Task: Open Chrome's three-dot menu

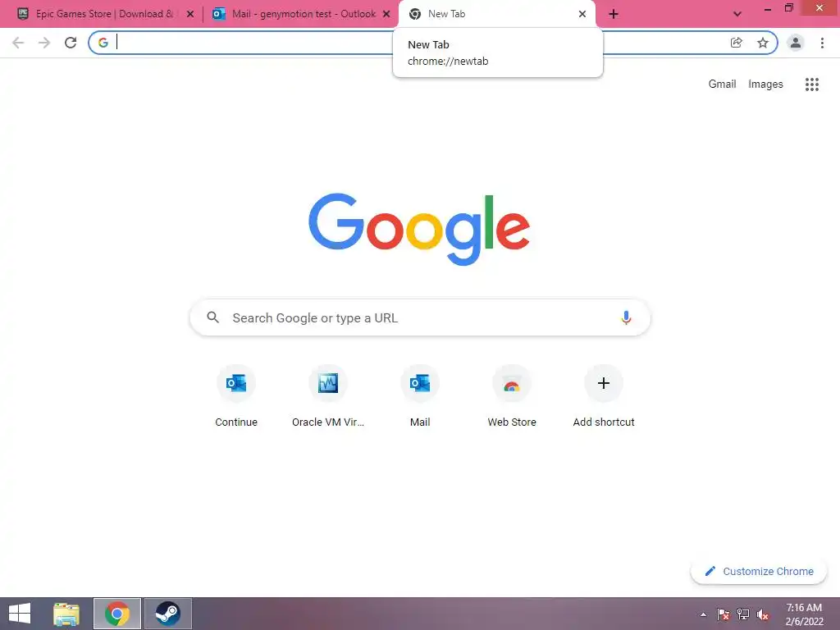Action: (x=822, y=43)
